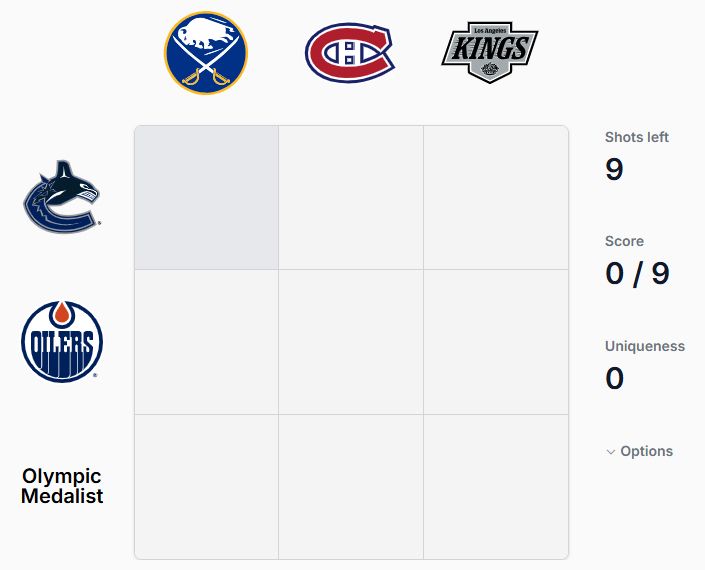Click the chevron beside Options
Screen dimensions: 705x570
coord(611,452)
